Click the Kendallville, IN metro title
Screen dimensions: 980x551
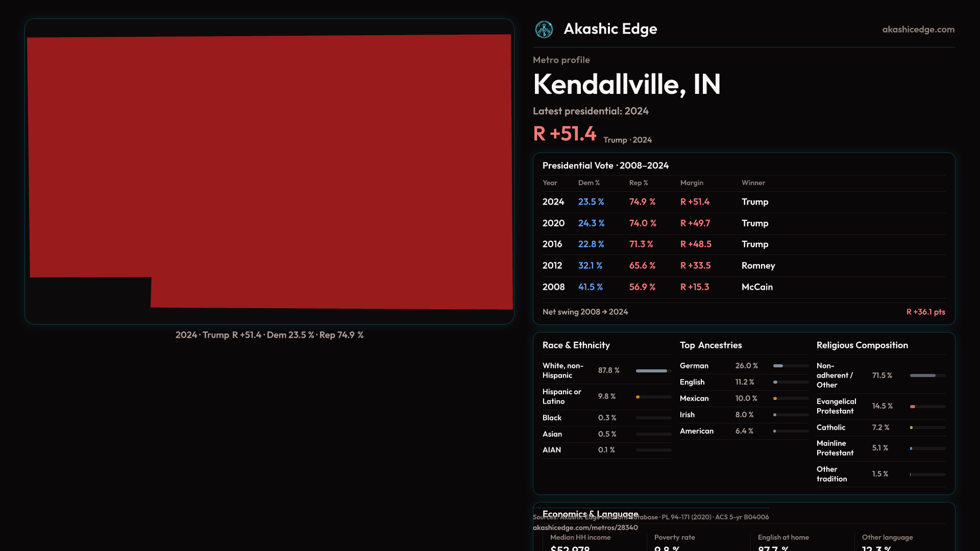coord(626,84)
